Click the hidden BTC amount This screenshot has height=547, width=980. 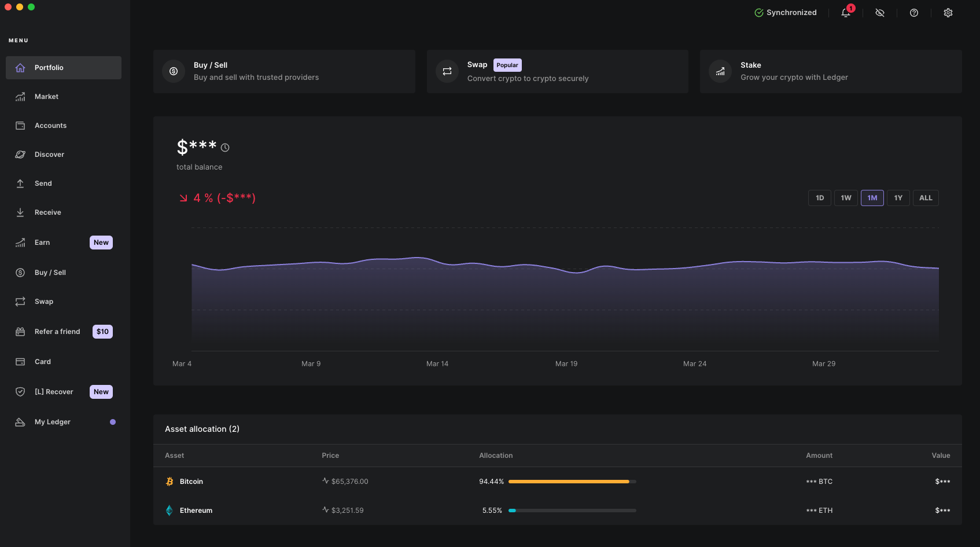819,482
